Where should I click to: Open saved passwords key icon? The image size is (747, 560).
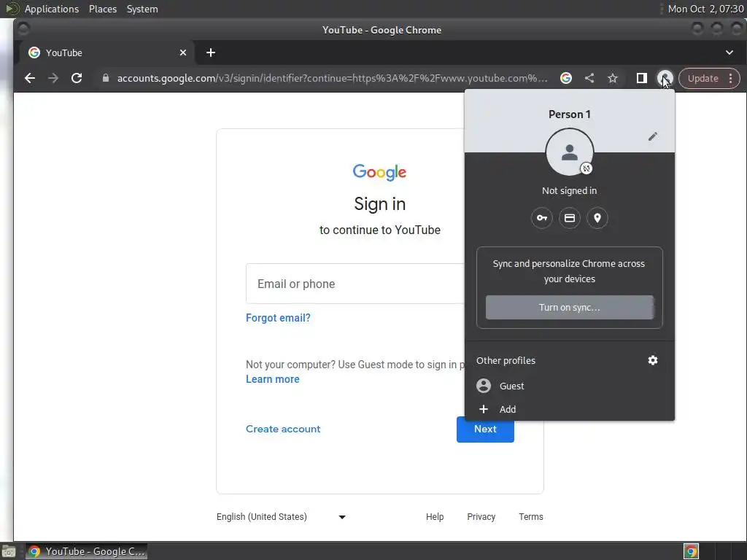(542, 218)
